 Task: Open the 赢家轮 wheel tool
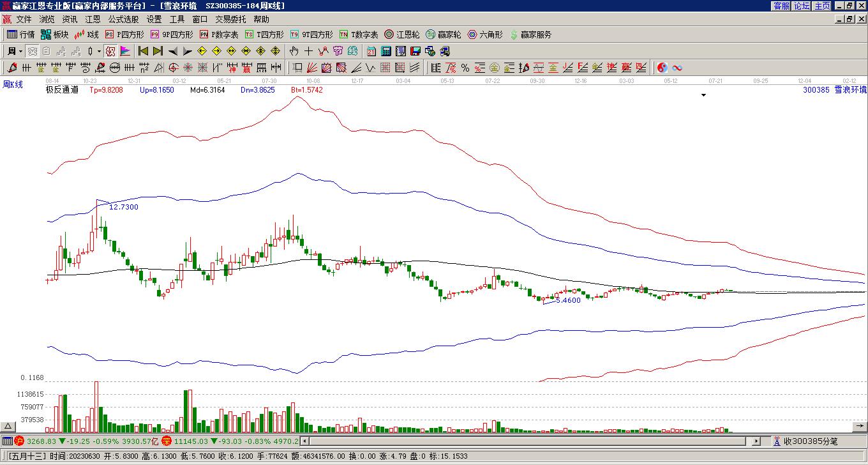[444, 34]
